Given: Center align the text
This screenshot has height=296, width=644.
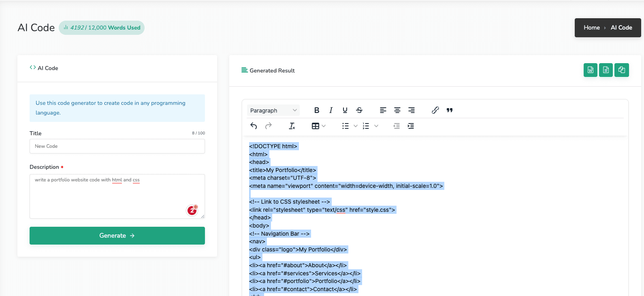Looking at the screenshot, I should point(397,110).
